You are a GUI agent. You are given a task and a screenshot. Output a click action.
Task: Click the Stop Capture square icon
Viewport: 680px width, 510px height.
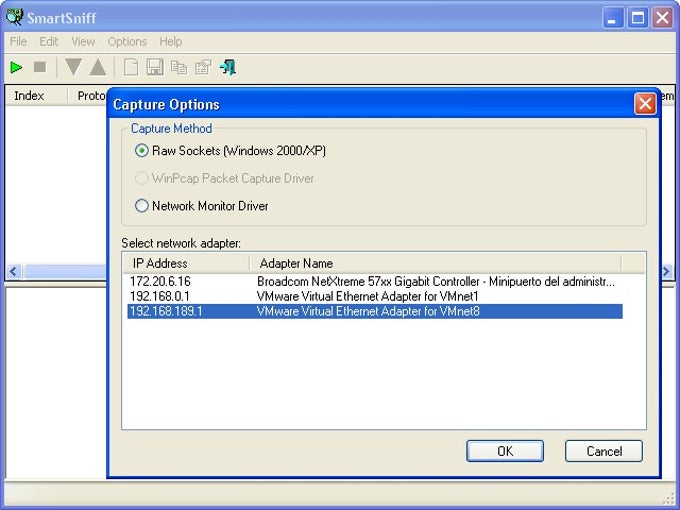click(x=40, y=67)
